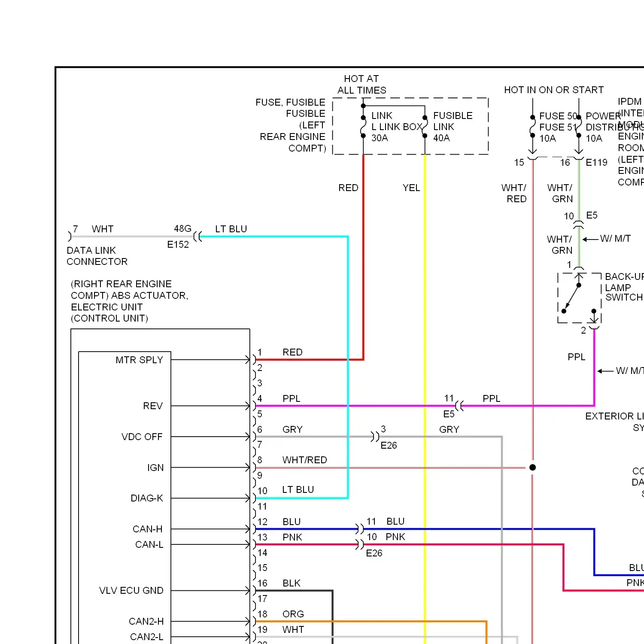Click the E119 connector label
644x644 pixels.
pos(597,162)
